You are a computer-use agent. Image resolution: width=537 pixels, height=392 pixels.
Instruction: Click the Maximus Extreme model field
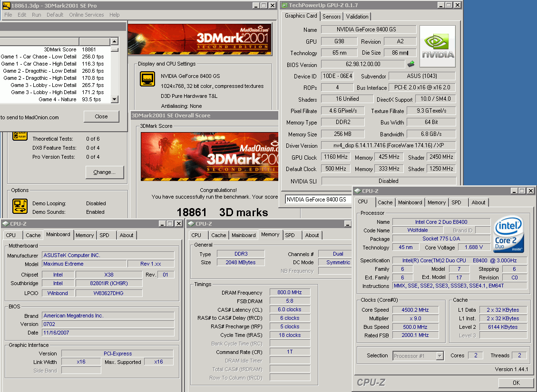click(x=84, y=264)
